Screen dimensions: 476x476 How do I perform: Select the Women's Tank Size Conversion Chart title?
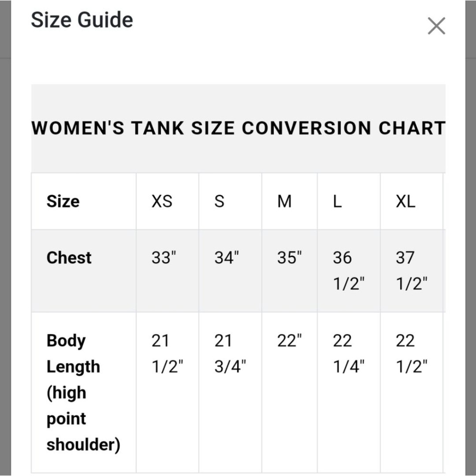pos(238,128)
